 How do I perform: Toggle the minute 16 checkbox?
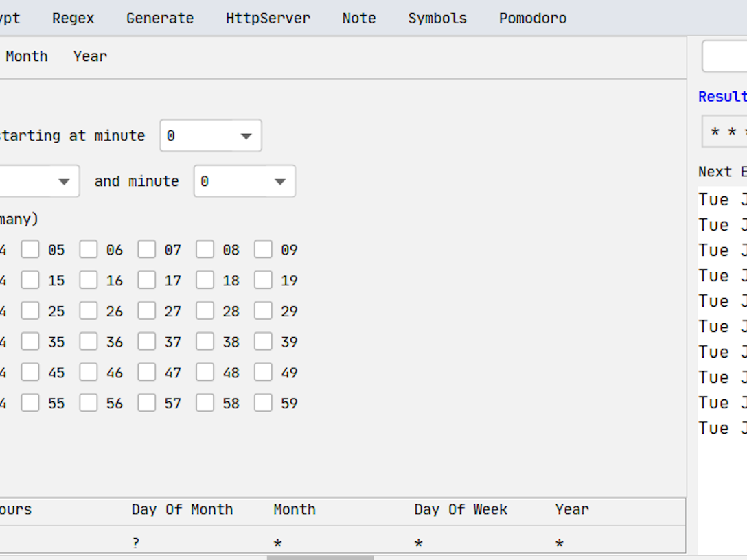click(x=89, y=280)
